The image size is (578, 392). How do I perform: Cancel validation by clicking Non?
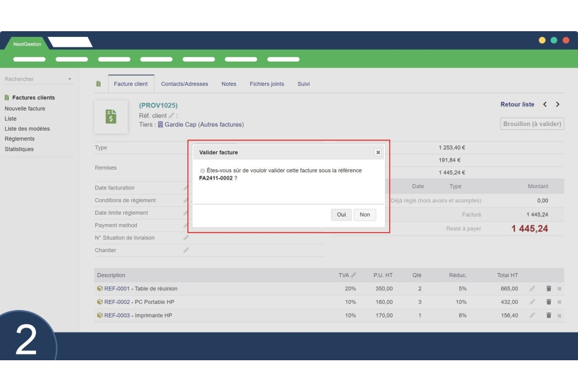(x=364, y=215)
